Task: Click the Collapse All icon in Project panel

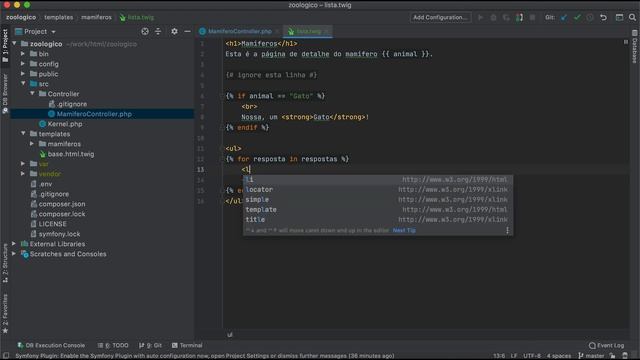Action: tap(158, 31)
